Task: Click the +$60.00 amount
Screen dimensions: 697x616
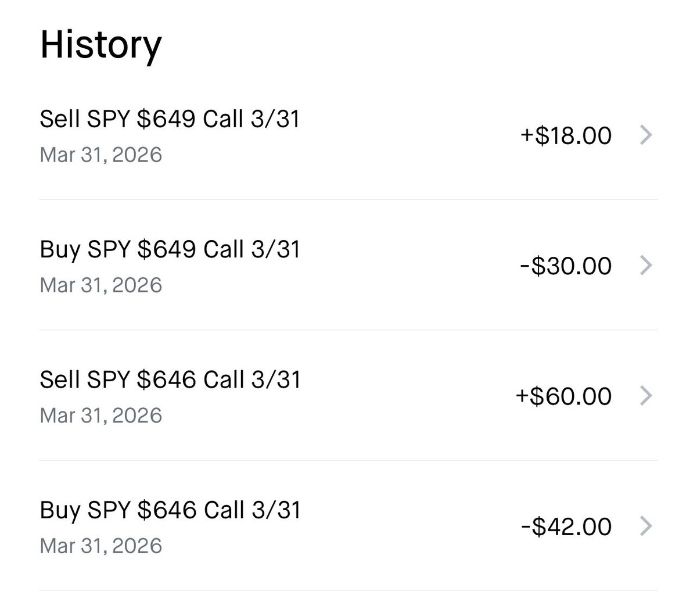Action: [x=563, y=396]
